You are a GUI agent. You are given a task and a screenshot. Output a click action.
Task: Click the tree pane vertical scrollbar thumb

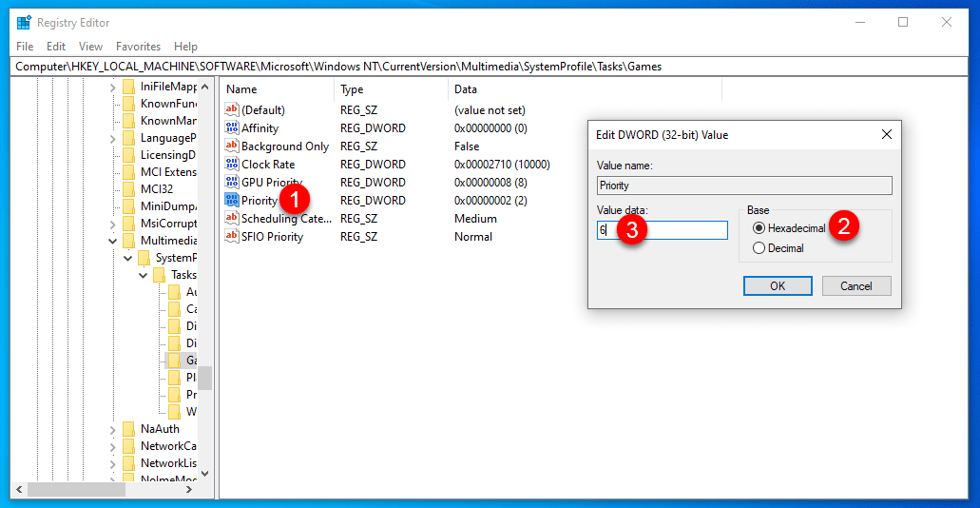click(x=205, y=378)
